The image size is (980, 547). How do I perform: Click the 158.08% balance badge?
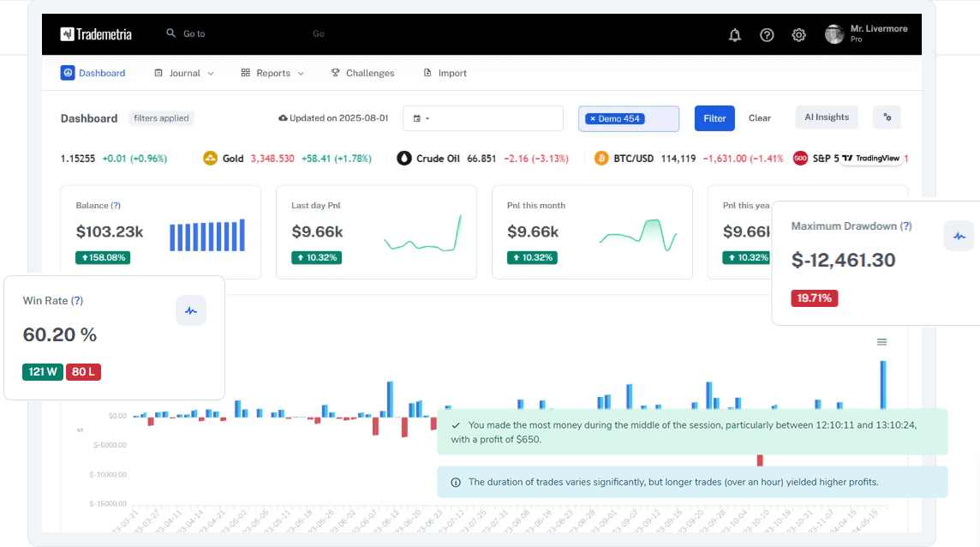point(103,257)
